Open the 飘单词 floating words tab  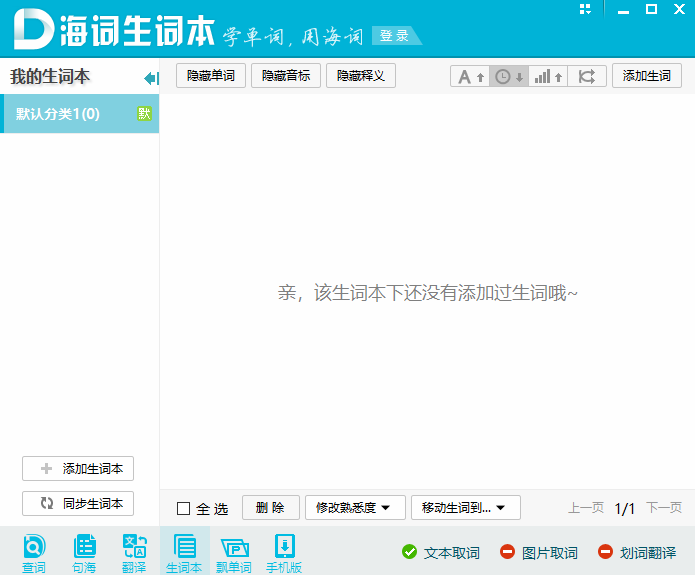[234, 553]
